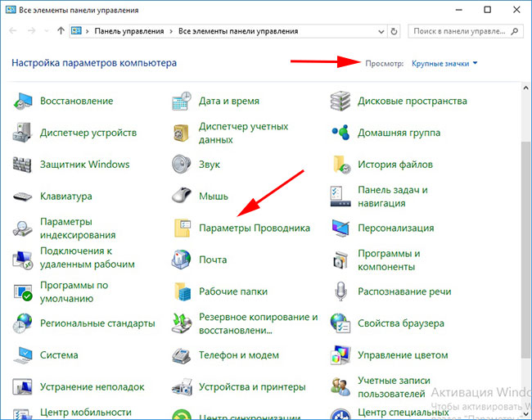Click the Дата и время calendar icon
The height and width of the screenshot is (420, 532).
(182, 102)
